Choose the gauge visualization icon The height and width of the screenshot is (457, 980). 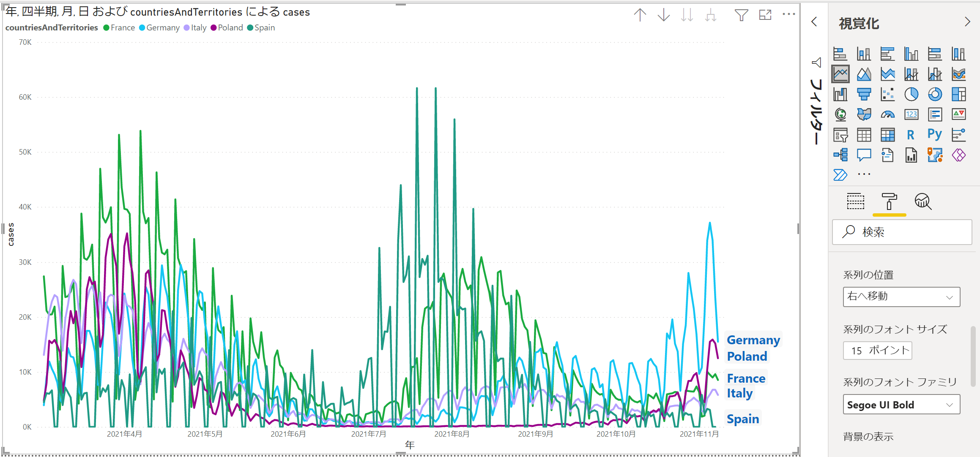(887, 114)
